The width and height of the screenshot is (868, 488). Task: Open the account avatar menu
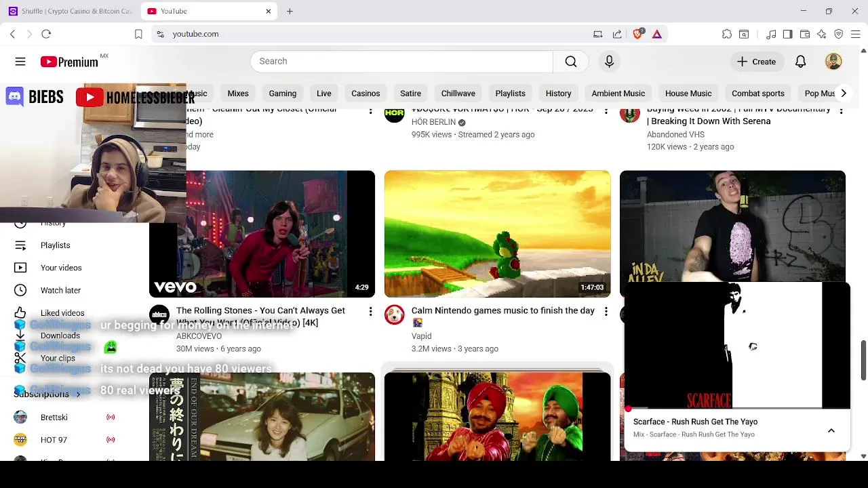tap(833, 62)
